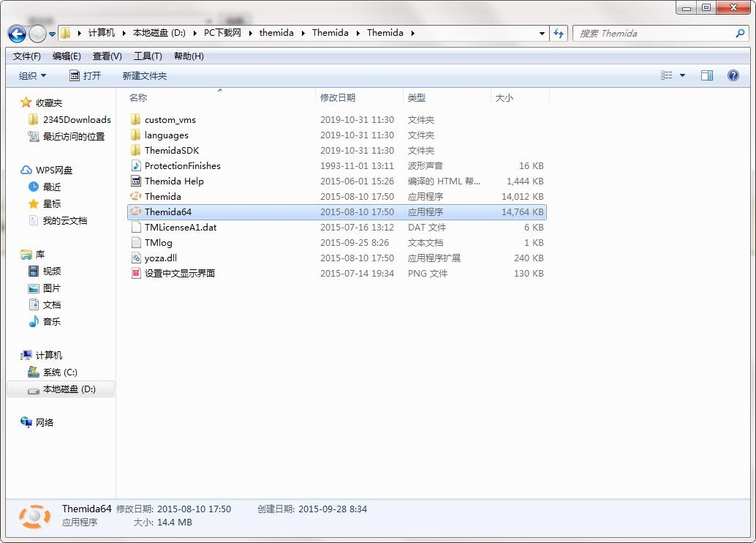Select 库 libraries in sidebar
Screen dimensions: 756x543
tap(33, 255)
